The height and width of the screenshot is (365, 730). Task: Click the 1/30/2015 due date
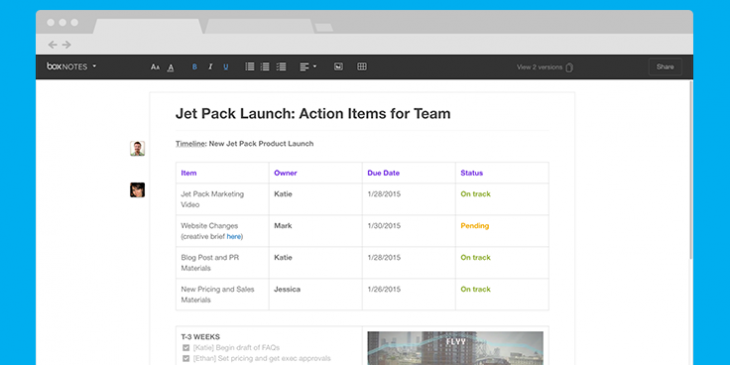pyautogui.click(x=384, y=226)
